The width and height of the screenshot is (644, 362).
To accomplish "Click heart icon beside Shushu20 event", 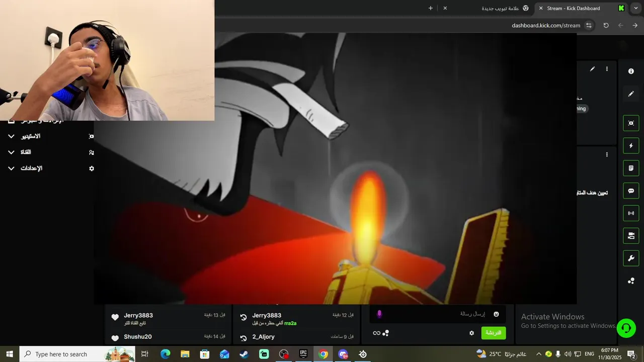I will pyautogui.click(x=115, y=338).
